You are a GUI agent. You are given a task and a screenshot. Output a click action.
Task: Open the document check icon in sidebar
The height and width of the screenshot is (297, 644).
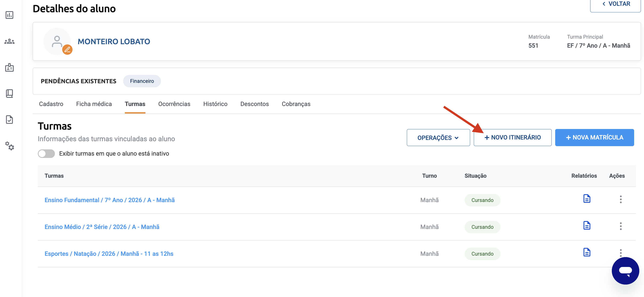click(9, 120)
